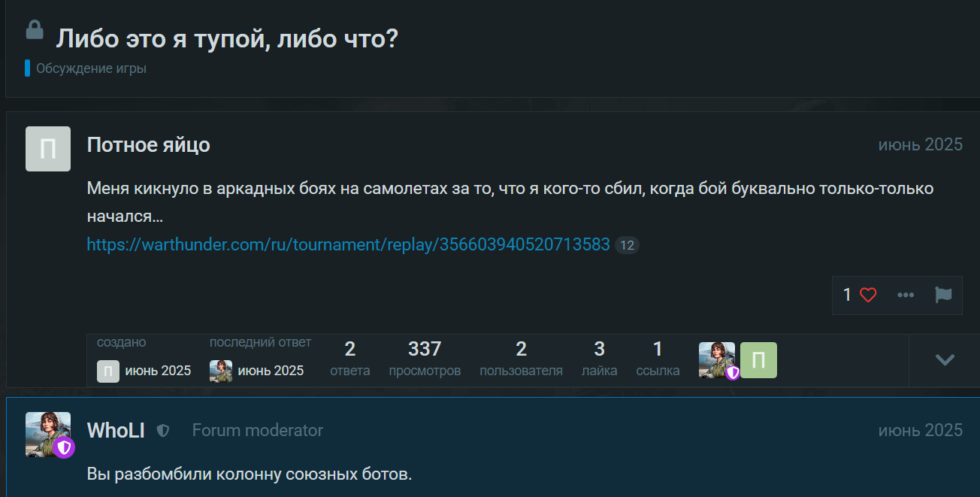
Task: Click the WhoLI reply's июнь 2025 date
Action: pyautogui.click(x=920, y=430)
